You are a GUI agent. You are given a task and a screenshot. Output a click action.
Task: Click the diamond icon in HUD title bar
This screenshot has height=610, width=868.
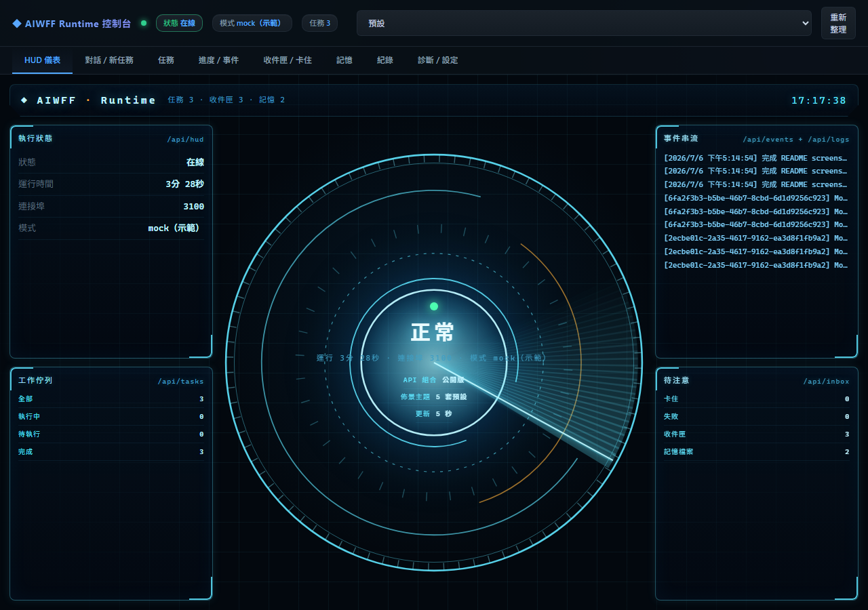pos(24,100)
